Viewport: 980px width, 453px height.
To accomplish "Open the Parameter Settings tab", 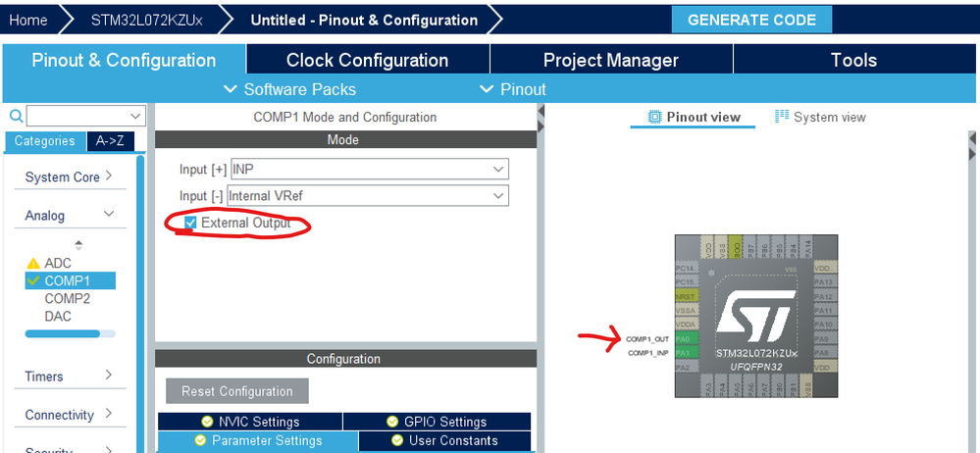I will pyautogui.click(x=257, y=440).
